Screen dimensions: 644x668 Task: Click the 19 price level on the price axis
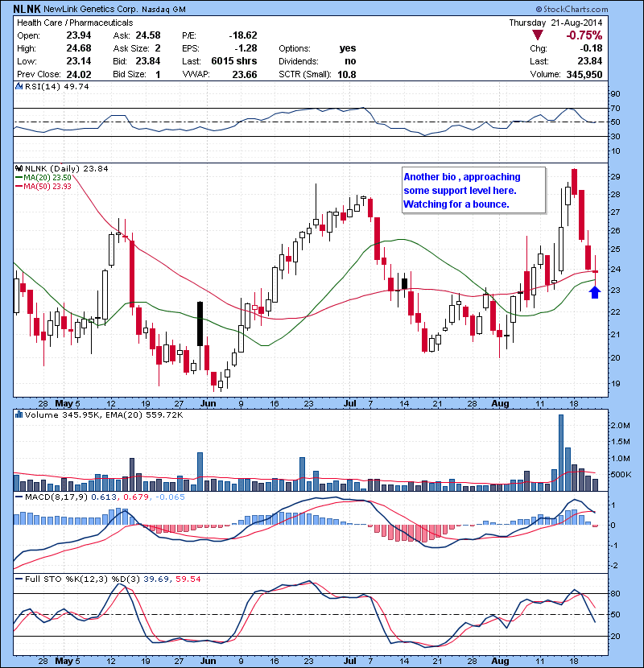pos(615,383)
